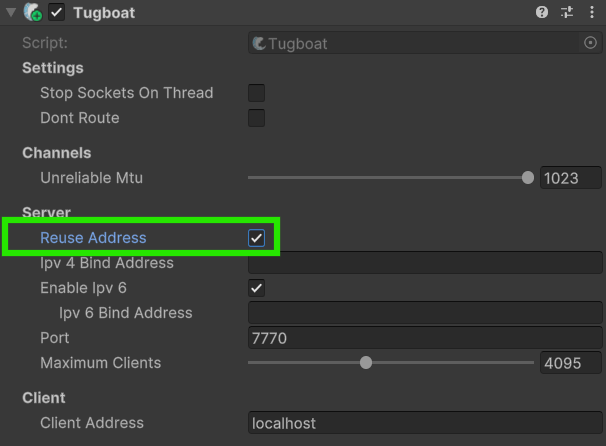Edit the Maximum Clients value 4095

tap(571, 363)
